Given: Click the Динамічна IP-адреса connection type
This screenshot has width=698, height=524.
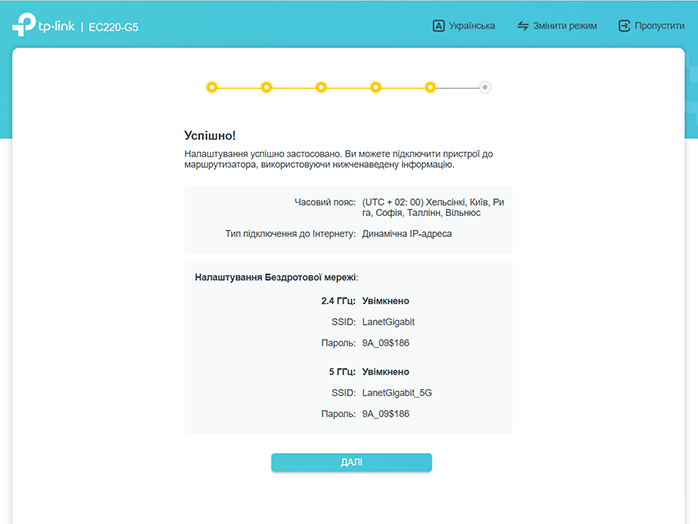Looking at the screenshot, I should 407,234.
